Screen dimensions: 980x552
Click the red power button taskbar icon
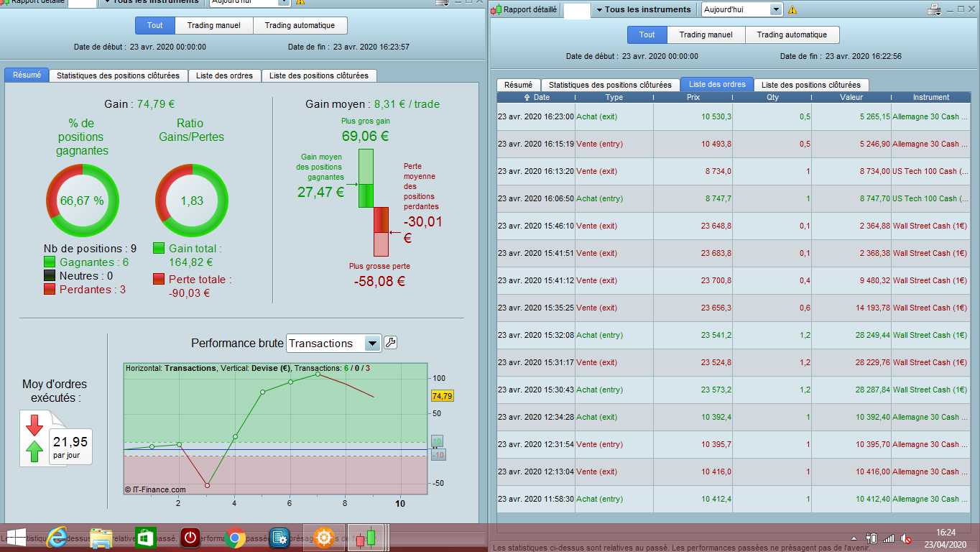point(190,538)
